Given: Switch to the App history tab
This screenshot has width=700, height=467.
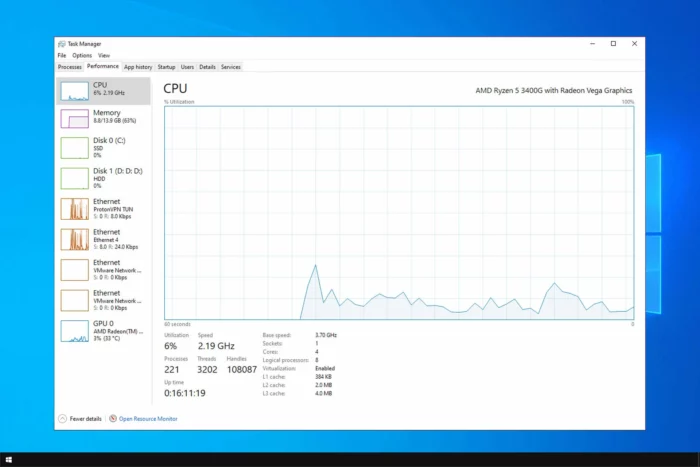Looking at the screenshot, I should coord(138,67).
